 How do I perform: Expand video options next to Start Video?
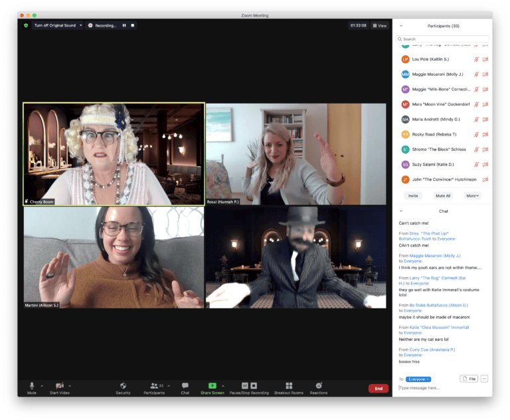(x=70, y=386)
